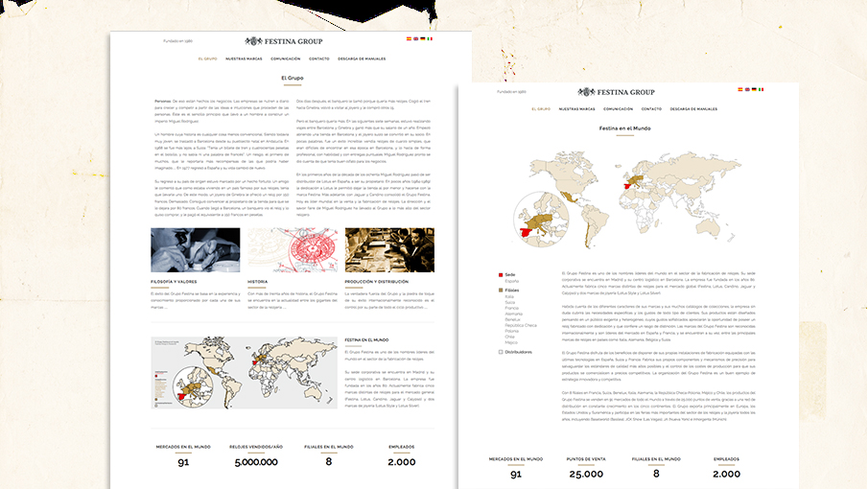Image resolution: width=868 pixels, height=489 pixels.
Task: Click Benelux in Filiales list
Action: pos(512,319)
